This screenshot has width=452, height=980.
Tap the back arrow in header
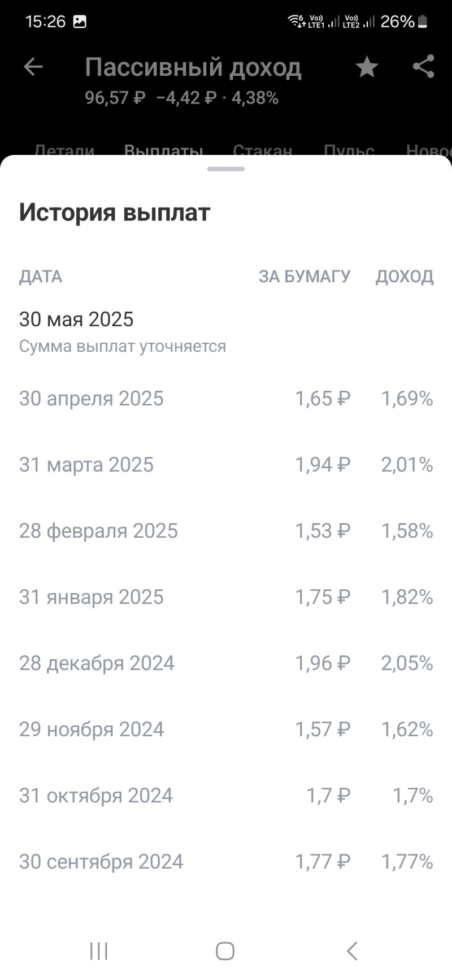click(x=33, y=67)
